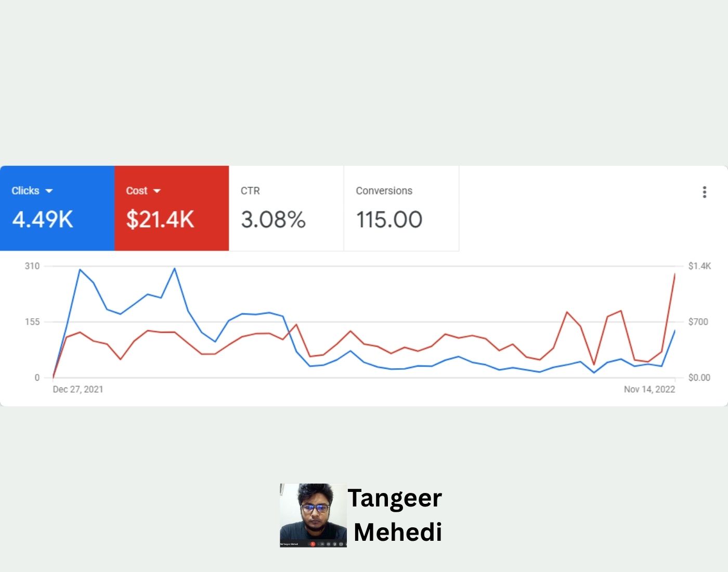Expand the Clicks metric dropdown arrow
The width and height of the screenshot is (728, 572).
tap(49, 191)
